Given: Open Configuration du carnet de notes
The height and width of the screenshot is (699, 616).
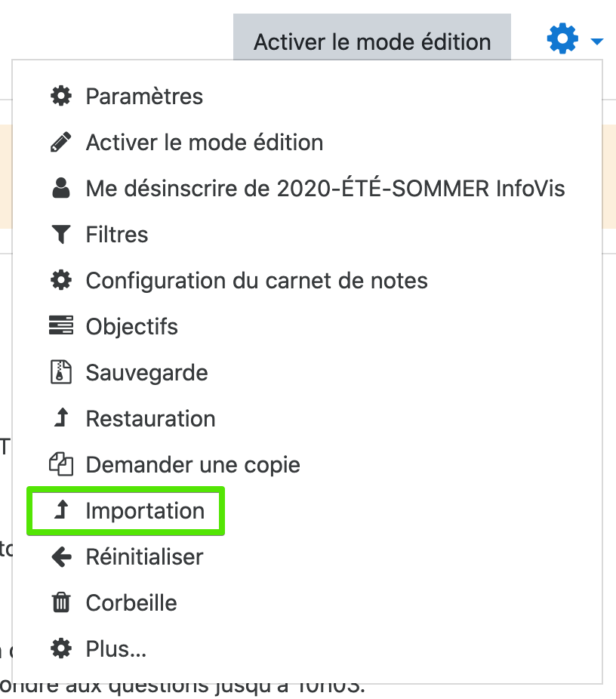Looking at the screenshot, I should point(257,281).
